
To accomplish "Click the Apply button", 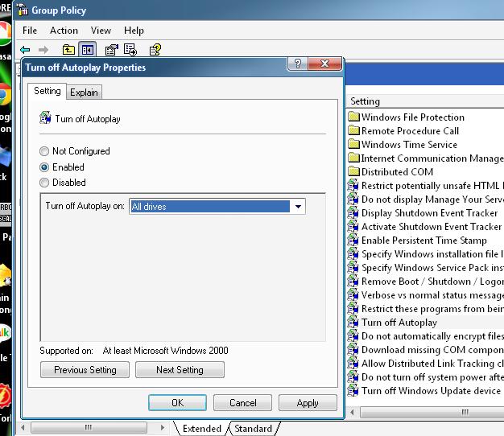I will 308,402.
